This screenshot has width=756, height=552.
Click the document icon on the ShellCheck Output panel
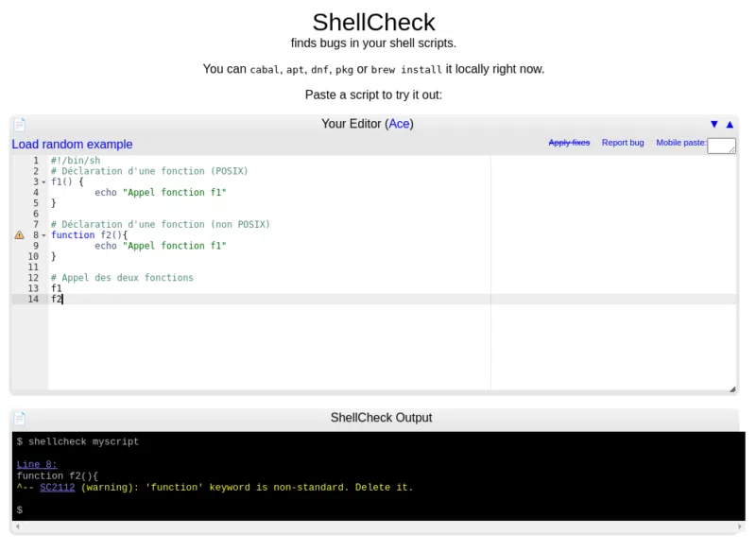point(21,417)
